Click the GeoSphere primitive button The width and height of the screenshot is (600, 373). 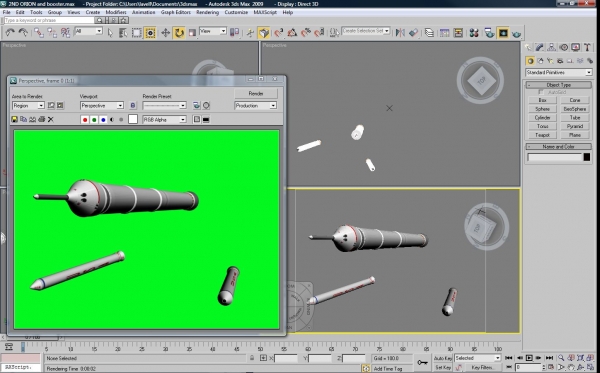click(x=575, y=109)
